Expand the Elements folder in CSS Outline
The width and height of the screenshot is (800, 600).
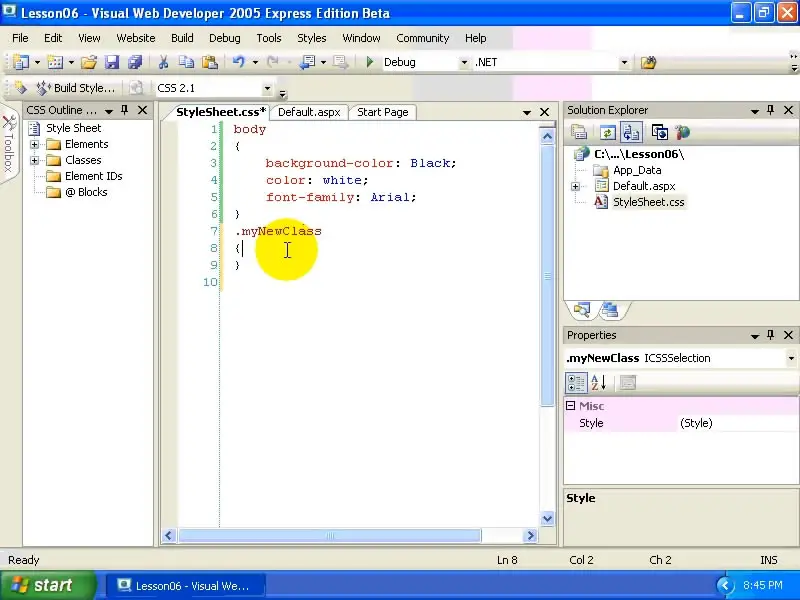pyautogui.click(x=34, y=144)
